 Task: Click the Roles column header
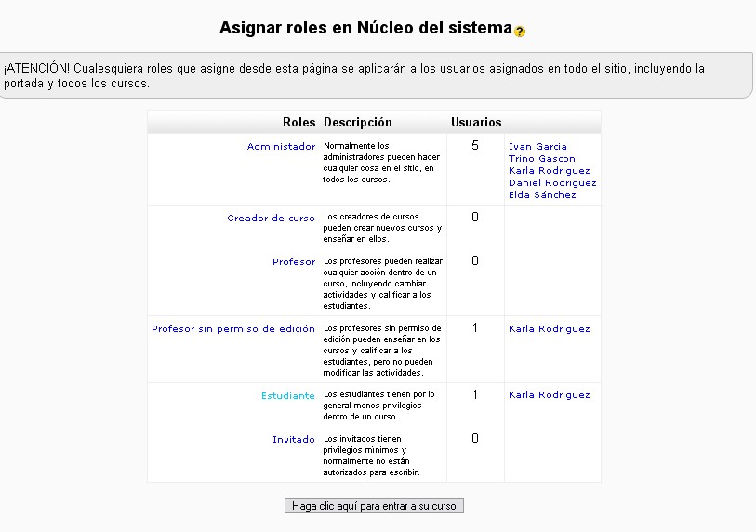tap(299, 123)
